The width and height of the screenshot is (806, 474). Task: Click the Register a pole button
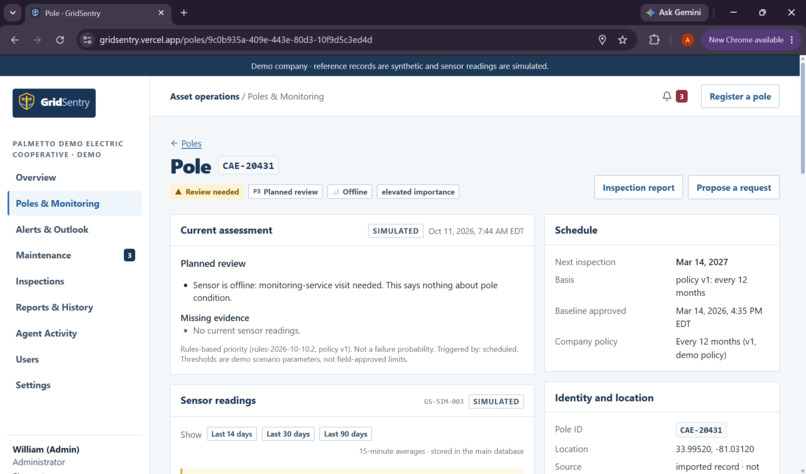[x=740, y=96]
